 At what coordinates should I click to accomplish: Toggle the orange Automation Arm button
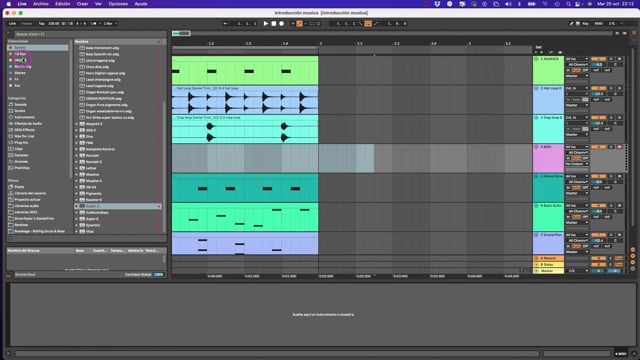299,24
